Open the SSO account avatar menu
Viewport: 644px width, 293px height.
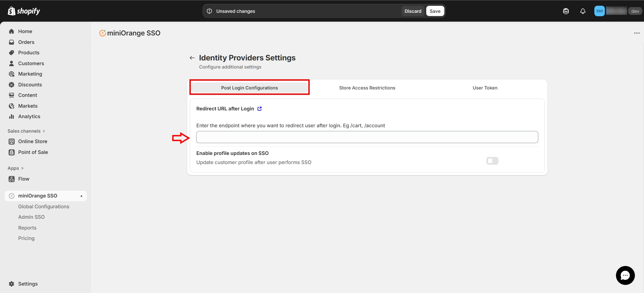point(599,11)
